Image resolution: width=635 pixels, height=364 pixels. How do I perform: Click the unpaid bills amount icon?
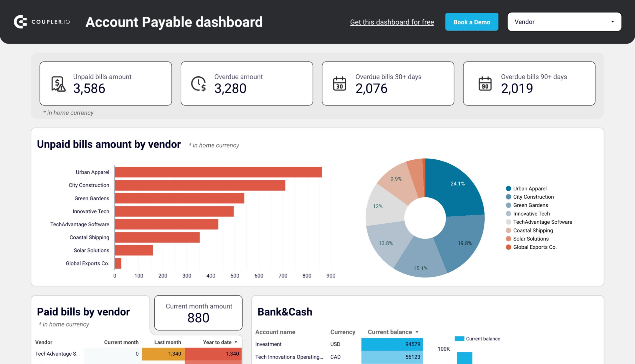click(x=58, y=84)
